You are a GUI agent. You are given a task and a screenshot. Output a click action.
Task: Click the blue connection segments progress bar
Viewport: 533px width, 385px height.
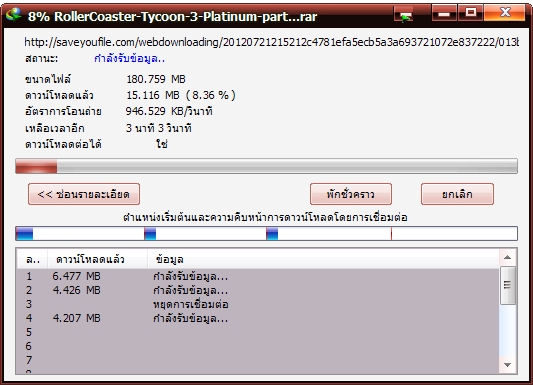pos(266,233)
